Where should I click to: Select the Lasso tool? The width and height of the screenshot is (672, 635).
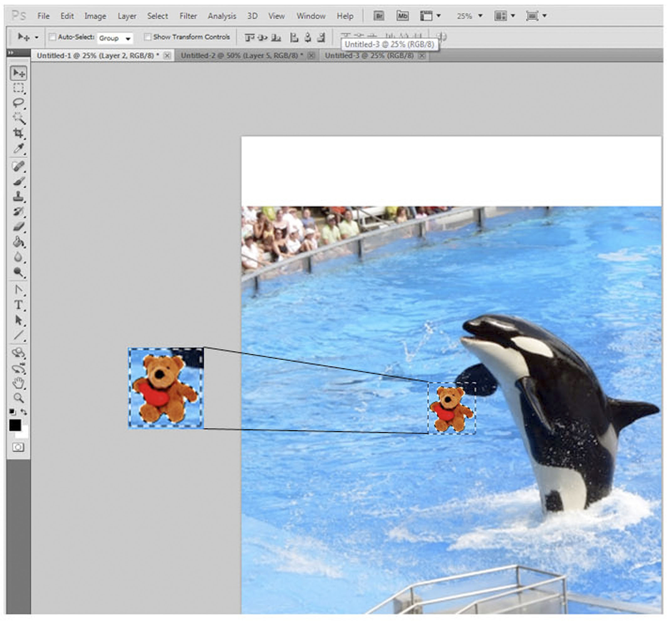click(18, 103)
